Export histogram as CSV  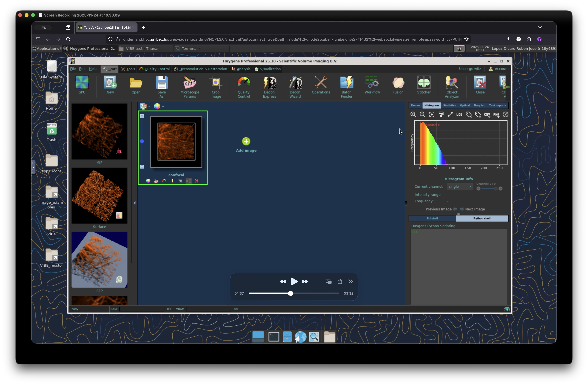coord(487,114)
